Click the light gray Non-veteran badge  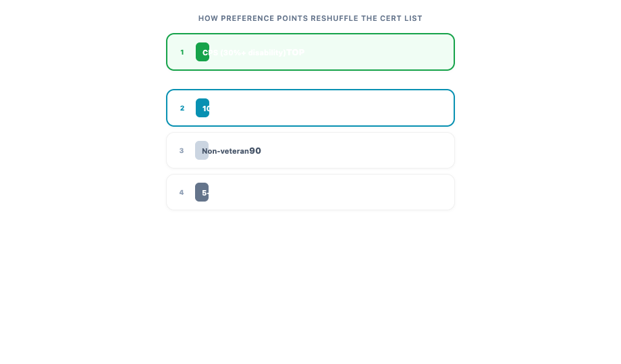[202, 150]
